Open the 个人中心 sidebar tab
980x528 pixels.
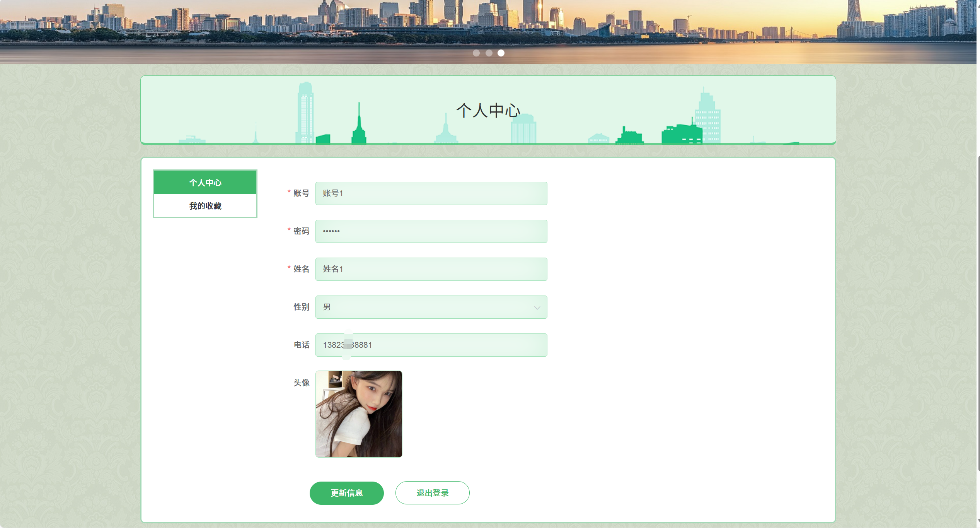[205, 182]
